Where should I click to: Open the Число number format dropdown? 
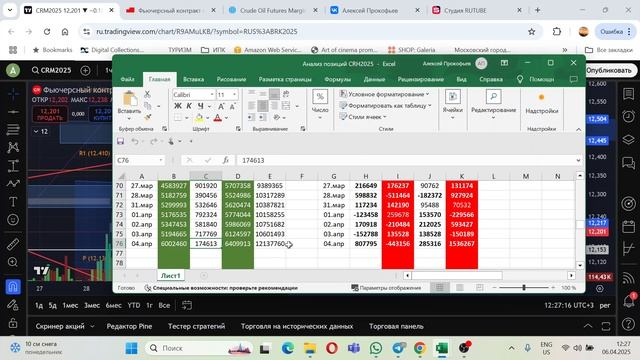point(320,104)
